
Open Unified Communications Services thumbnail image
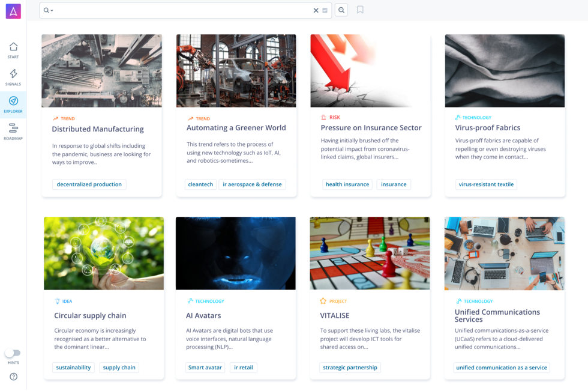coord(505,253)
